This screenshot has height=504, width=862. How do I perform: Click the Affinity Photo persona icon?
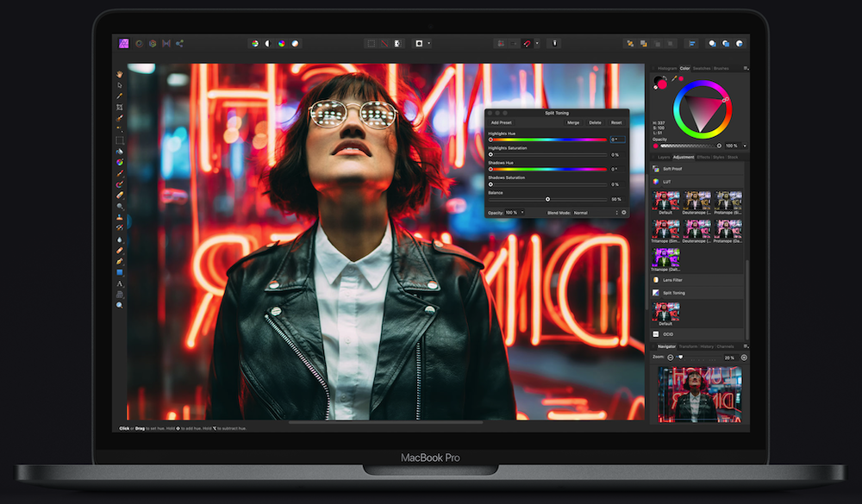pos(123,43)
